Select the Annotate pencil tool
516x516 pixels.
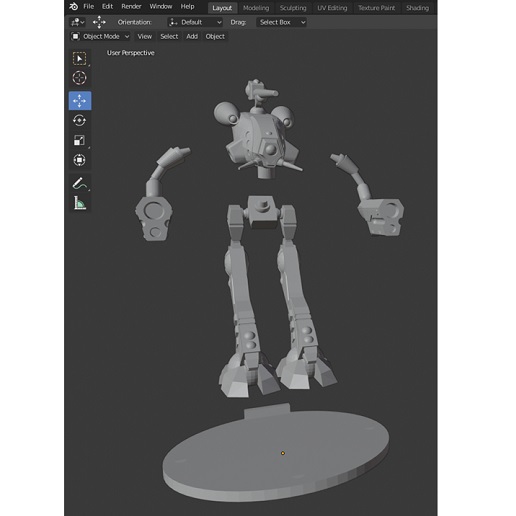coord(79,183)
